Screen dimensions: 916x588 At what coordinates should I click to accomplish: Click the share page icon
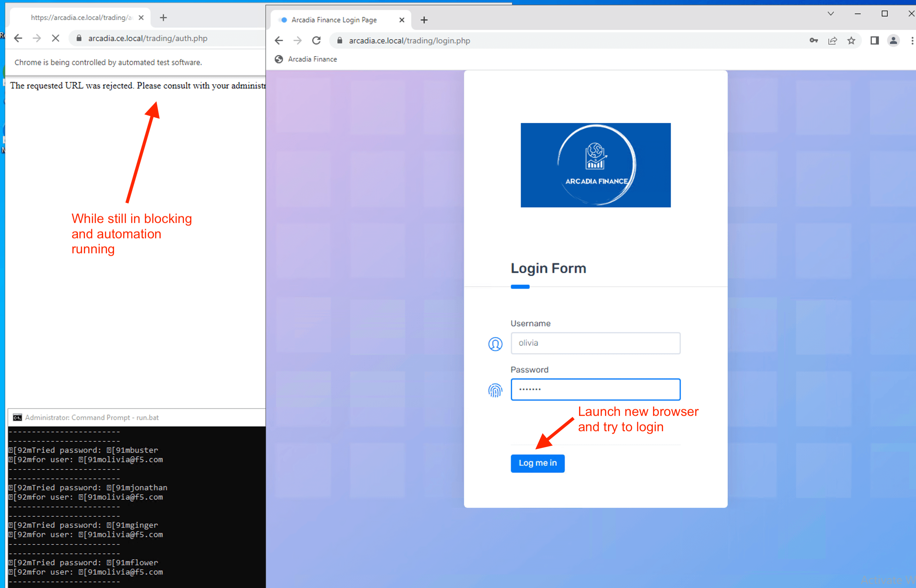pyautogui.click(x=832, y=41)
